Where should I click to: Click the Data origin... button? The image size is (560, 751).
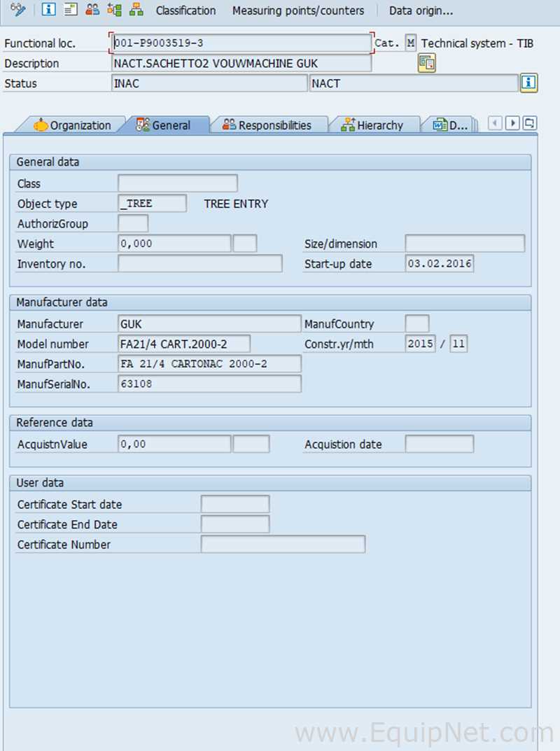pos(421,10)
